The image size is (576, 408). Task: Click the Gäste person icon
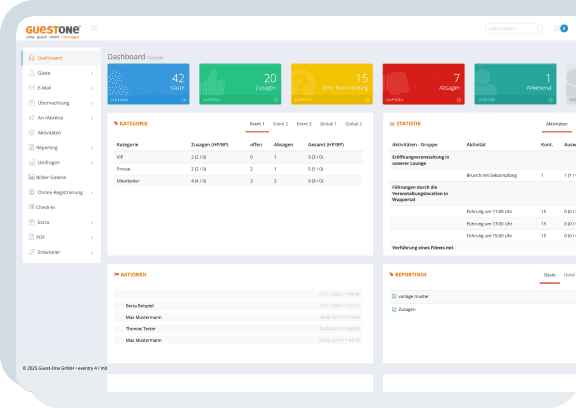(x=32, y=73)
